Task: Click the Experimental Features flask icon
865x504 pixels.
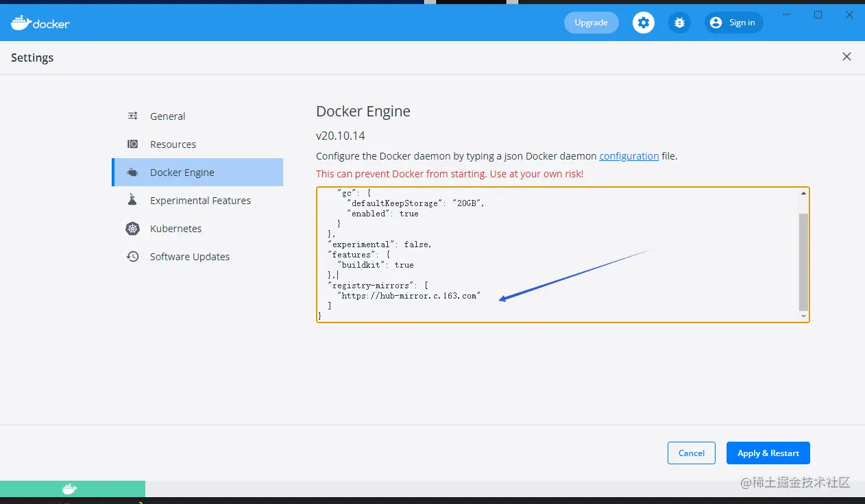Action: tap(133, 200)
